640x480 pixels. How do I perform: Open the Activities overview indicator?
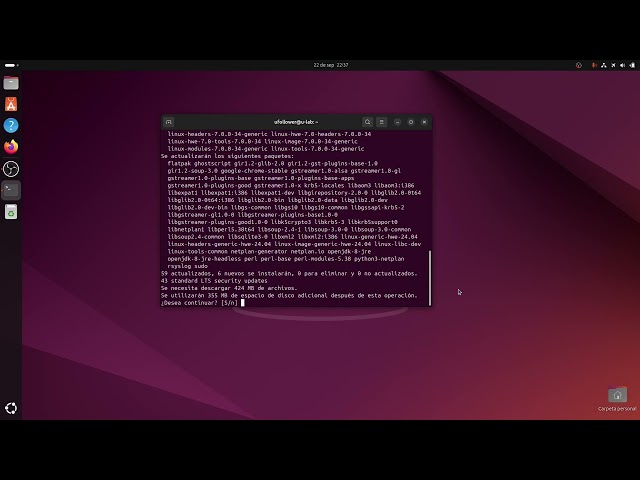click(x=11, y=65)
